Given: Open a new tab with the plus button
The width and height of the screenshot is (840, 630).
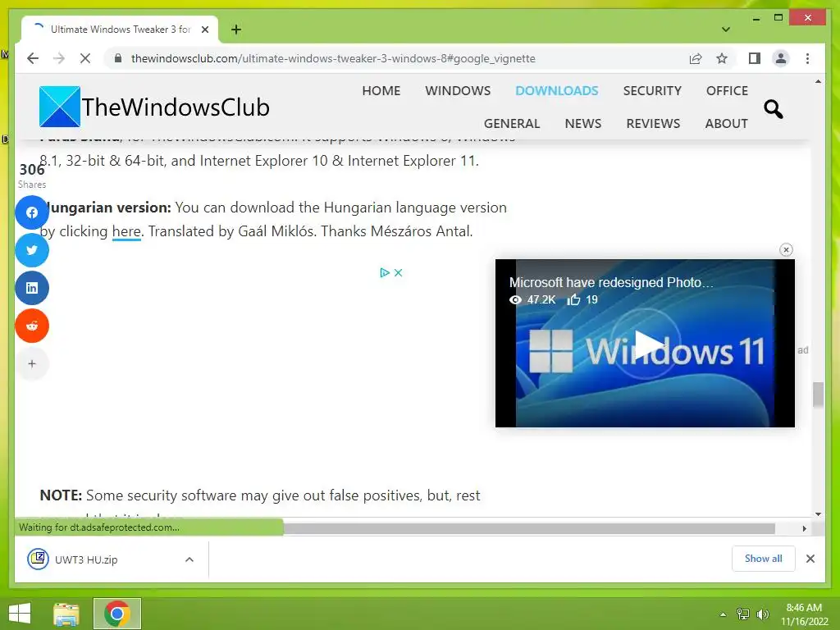Looking at the screenshot, I should [236, 30].
